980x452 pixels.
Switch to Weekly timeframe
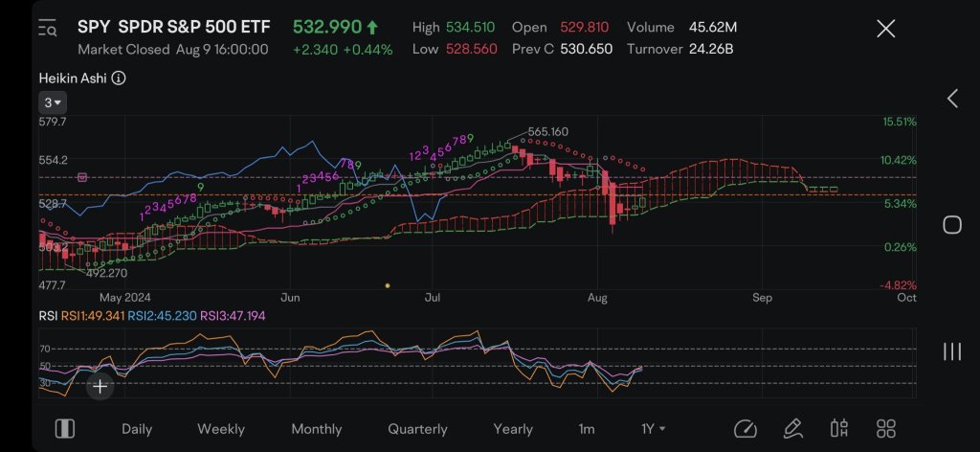pos(221,429)
